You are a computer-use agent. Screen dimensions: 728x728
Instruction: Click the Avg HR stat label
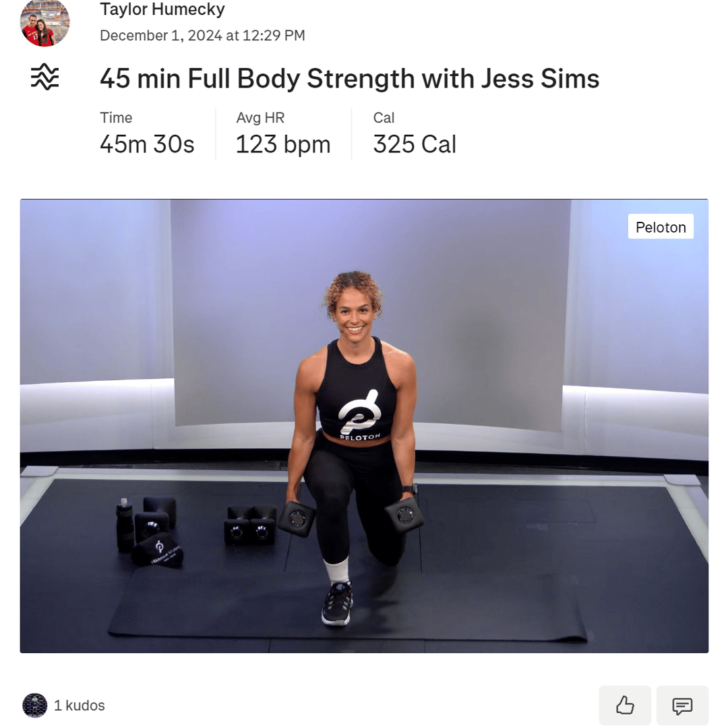pos(260,118)
